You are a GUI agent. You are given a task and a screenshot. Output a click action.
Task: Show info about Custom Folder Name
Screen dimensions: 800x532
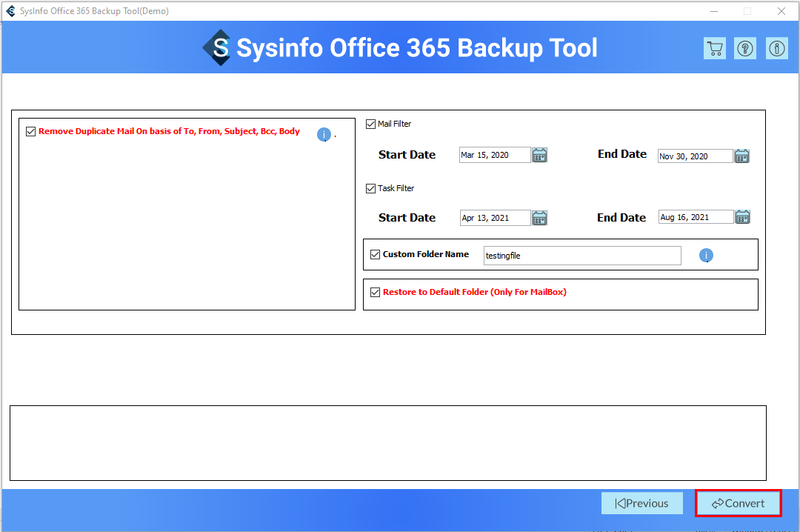click(x=706, y=256)
